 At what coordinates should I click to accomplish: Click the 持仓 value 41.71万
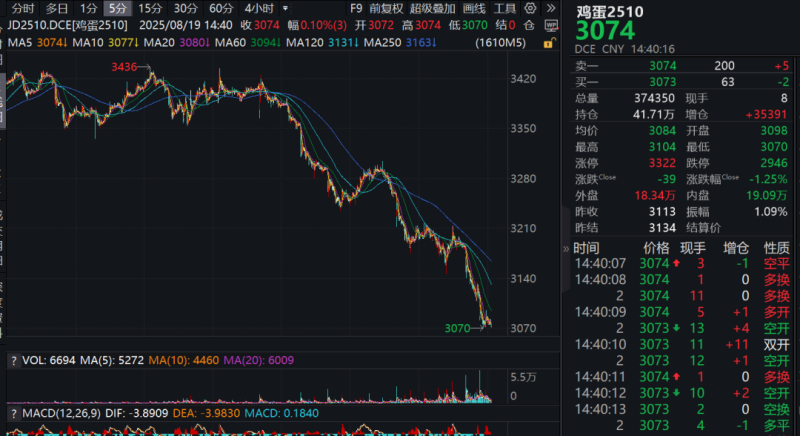(x=654, y=115)
